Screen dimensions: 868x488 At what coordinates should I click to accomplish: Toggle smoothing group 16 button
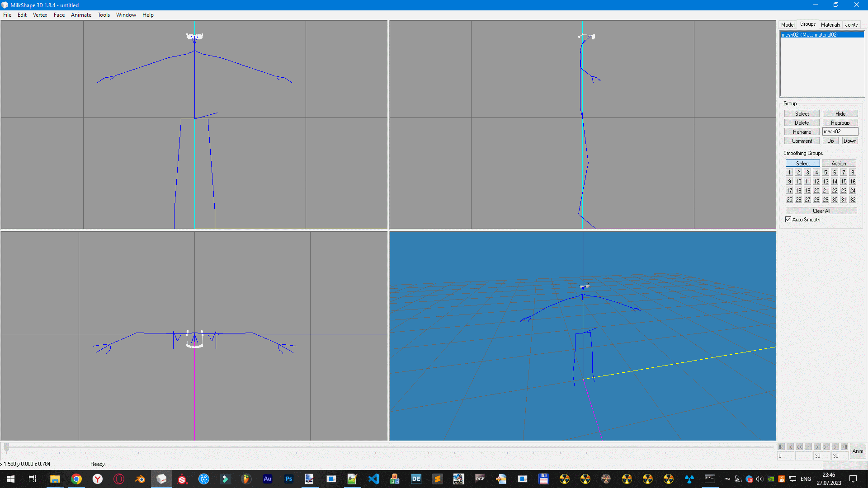[853, 182]
